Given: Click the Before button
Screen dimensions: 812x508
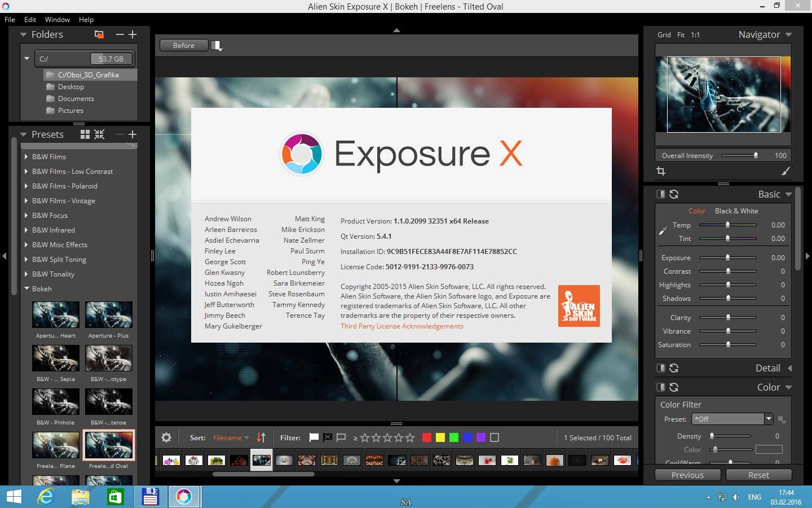Looking at the screenshot, I should (x=184, y=46).
